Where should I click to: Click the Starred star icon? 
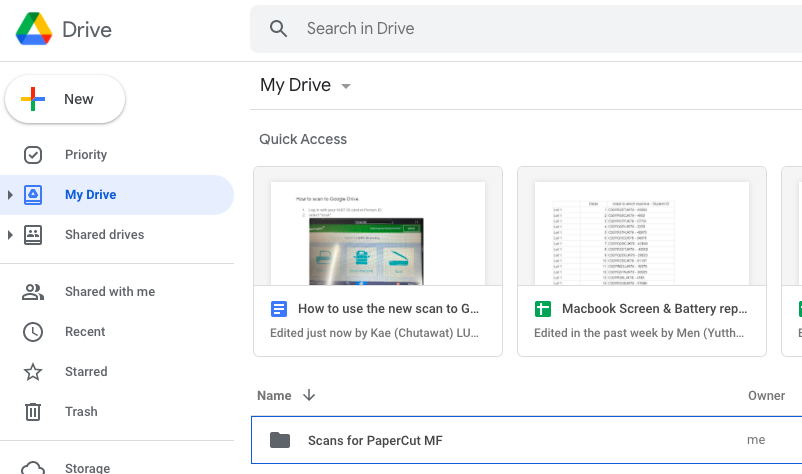click(x=33, y=372)
